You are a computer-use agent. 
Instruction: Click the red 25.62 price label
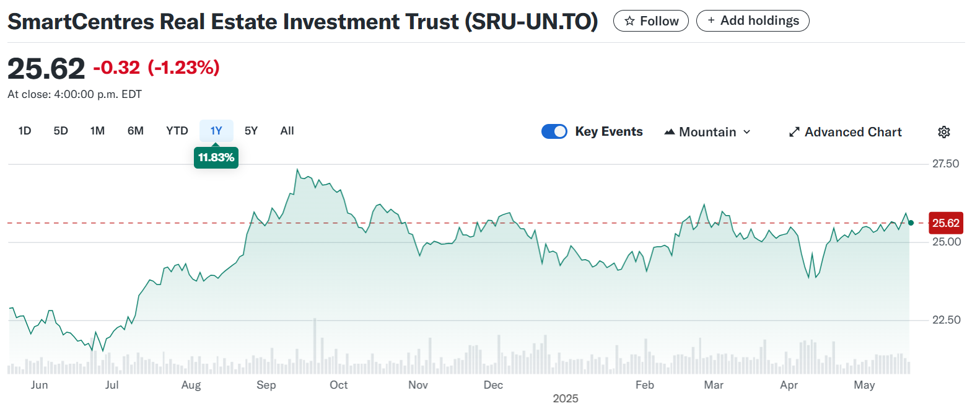coord(945,223)
